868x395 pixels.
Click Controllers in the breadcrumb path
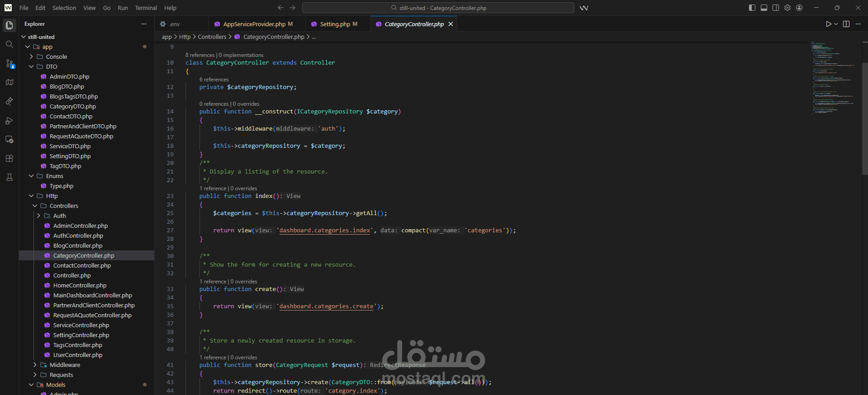tap(212, 37)
